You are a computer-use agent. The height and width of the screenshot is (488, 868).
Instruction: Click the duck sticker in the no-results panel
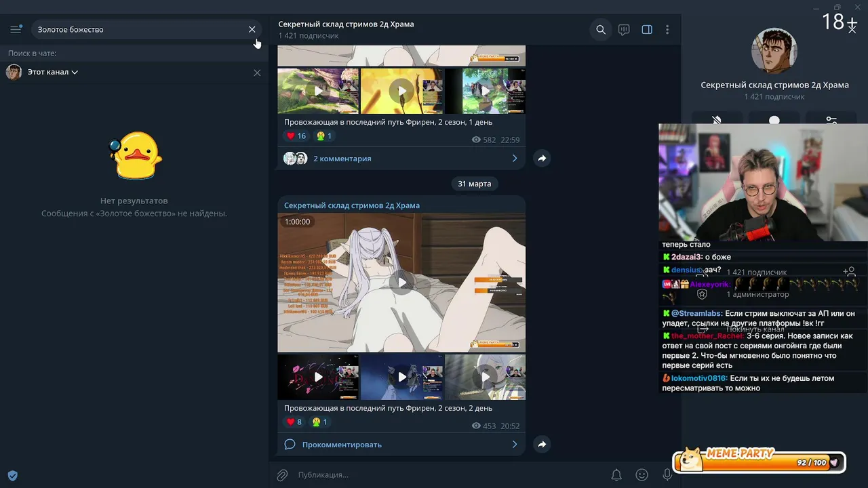click(x=136, y=156)
